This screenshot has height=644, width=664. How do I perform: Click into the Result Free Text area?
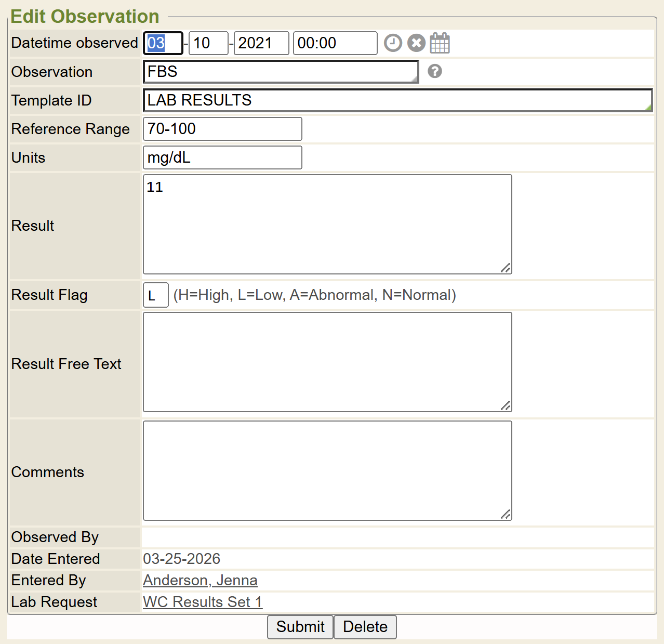point(327,362)
